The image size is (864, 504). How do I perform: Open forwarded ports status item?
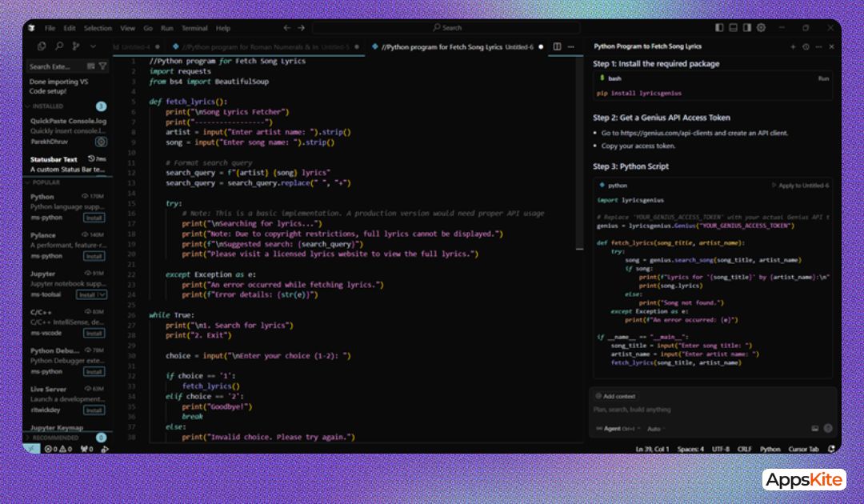86,449
